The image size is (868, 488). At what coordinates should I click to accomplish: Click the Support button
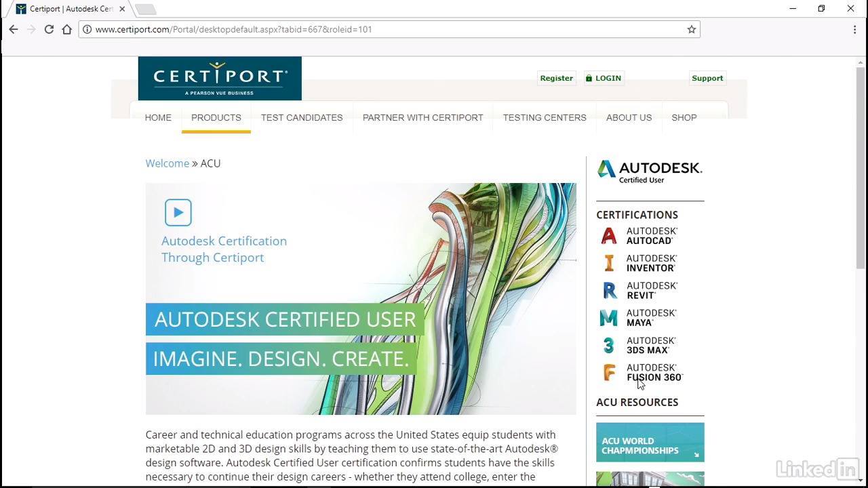coord(707,78)
